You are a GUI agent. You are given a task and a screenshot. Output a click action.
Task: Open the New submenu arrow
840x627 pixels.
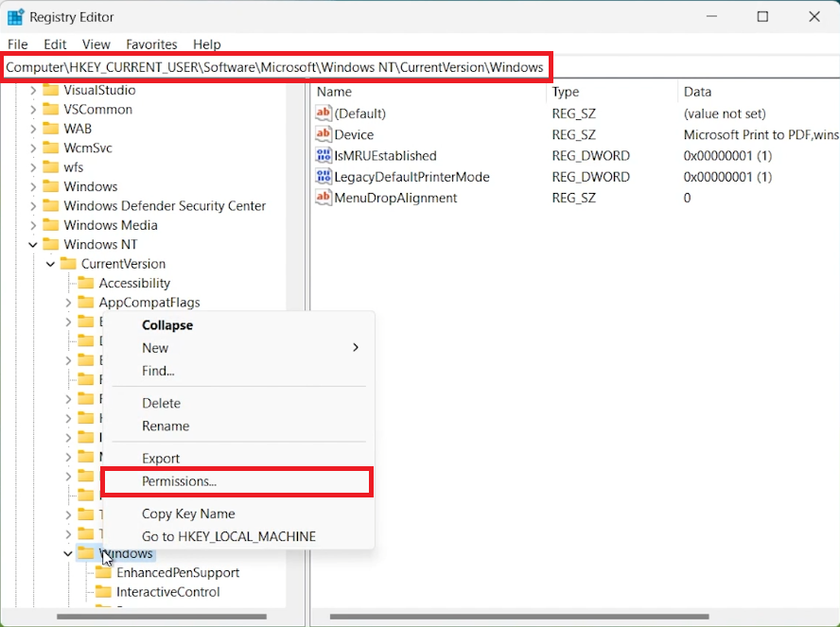356,348
